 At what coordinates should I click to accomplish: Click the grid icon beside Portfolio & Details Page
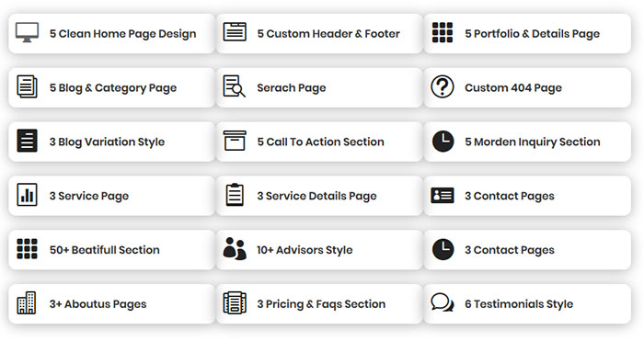[443, 32]
